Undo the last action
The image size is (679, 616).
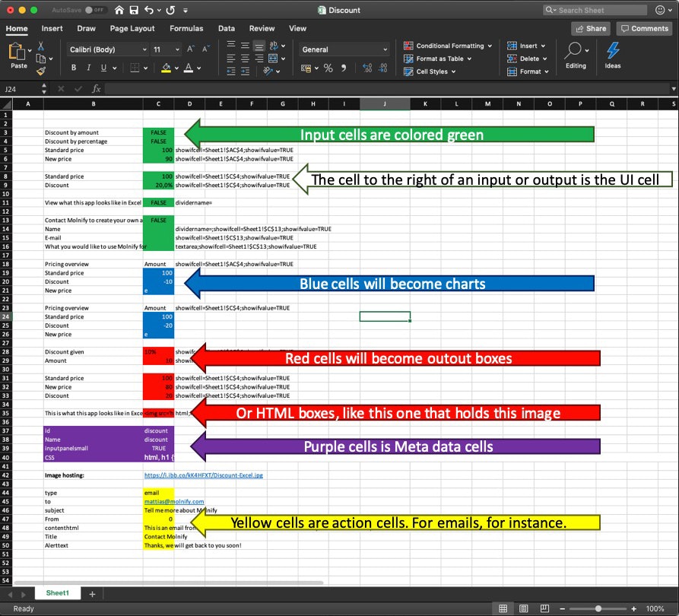click(x=149, y=10)
